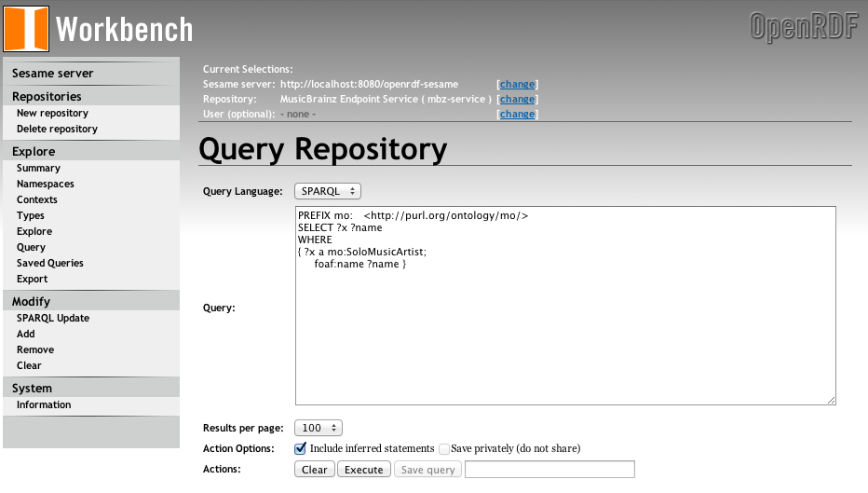Open the Add data page

(25, 334)
